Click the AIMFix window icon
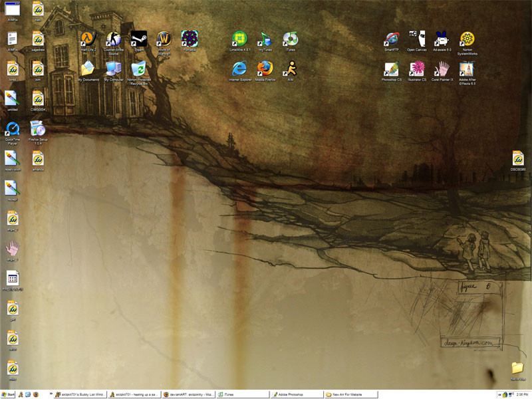 click(13, 9)
